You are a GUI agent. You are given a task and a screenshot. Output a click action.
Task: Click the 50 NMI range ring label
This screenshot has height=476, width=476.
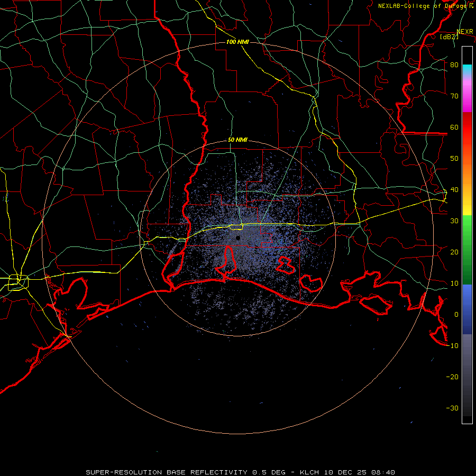[x=237, y=140]
